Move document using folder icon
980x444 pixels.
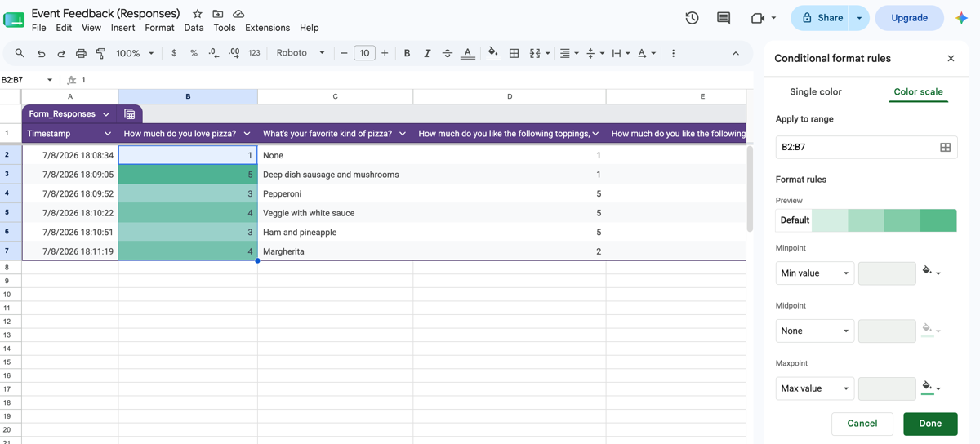pyautogui.click(x=218, y=14)
